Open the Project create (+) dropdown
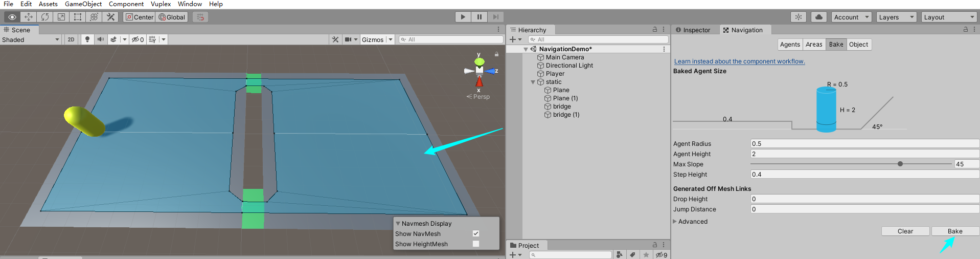Image resolution: width=980 pixels, height=259 pixels. pos(516,254)
